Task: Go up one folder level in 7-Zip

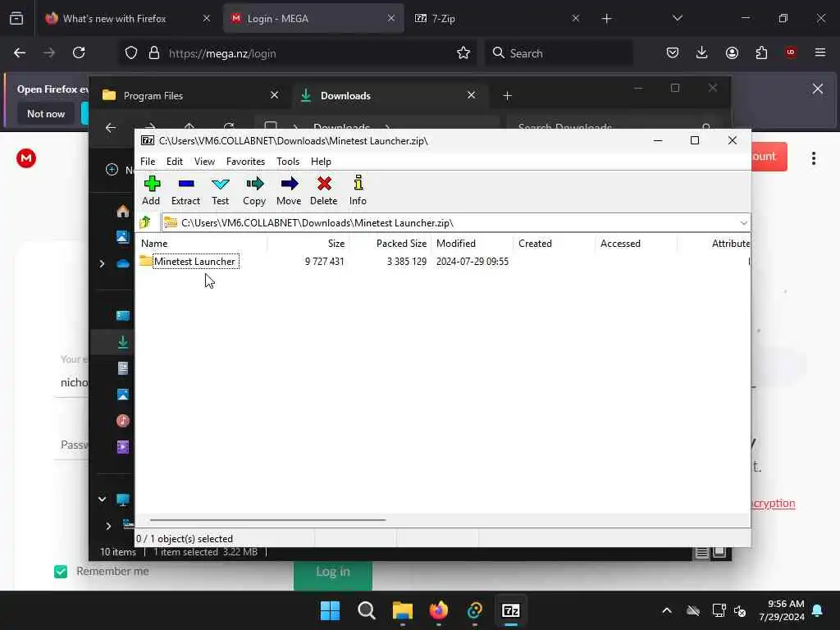Action: [x=145, y=222]
